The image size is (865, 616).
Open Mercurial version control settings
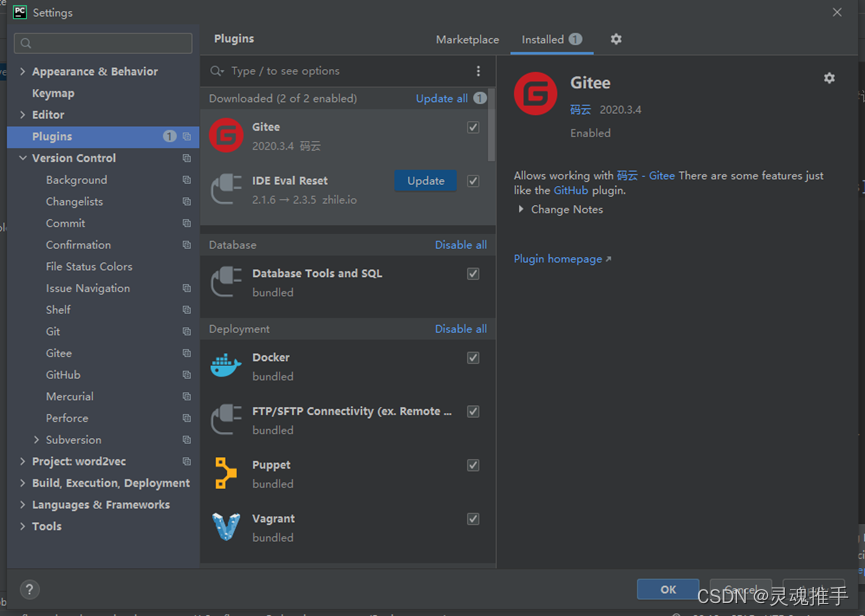(x=70, y=397)
